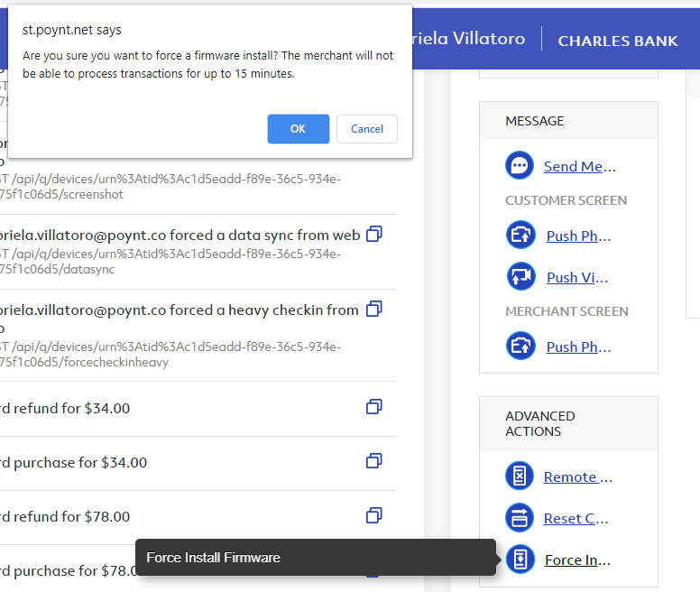
Task: Click the ADVANCED ACTIONS section heading
Action: click(x=540, y=423)
